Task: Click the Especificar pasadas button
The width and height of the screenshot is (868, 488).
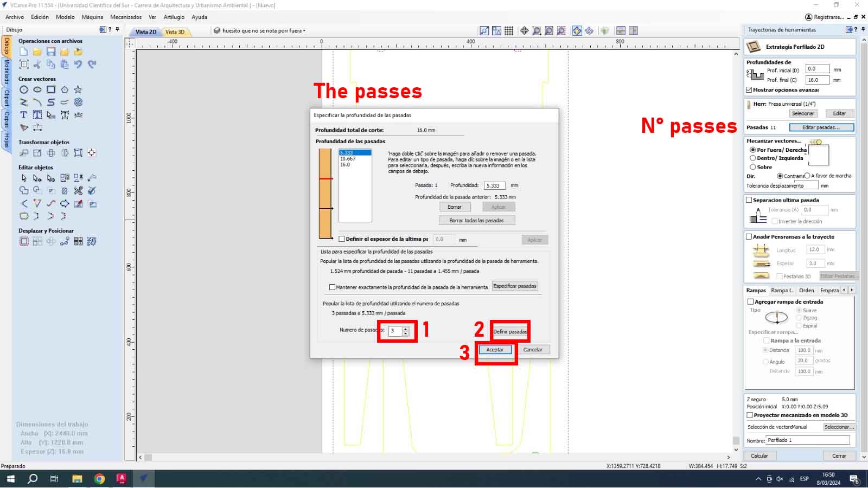Action: (515, 286)
